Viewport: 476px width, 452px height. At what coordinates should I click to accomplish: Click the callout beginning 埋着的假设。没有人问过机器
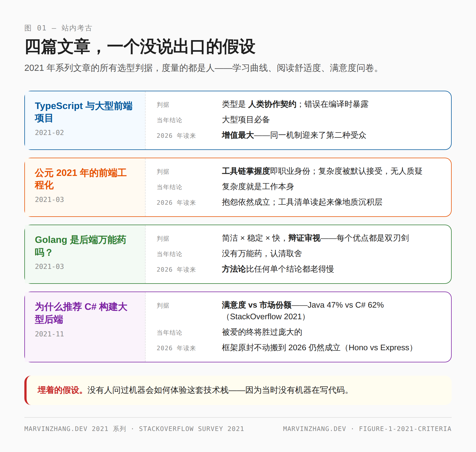coord(238,390)
